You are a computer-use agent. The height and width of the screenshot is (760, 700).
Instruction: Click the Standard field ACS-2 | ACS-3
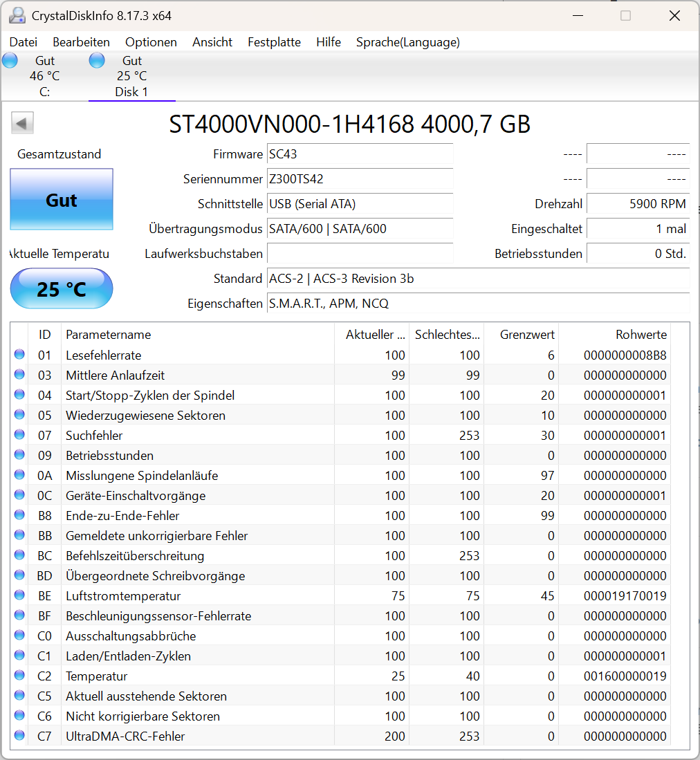(x=478, y=279)
